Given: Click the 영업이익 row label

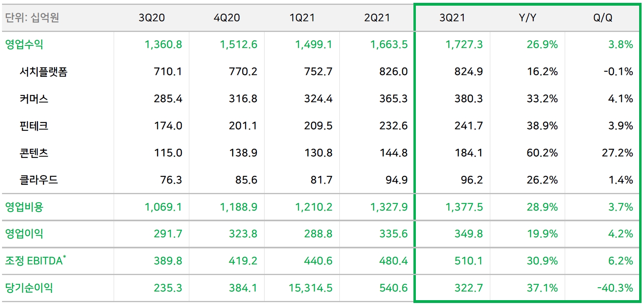Looking at the screenshot, I should click(x=24, y=234).
